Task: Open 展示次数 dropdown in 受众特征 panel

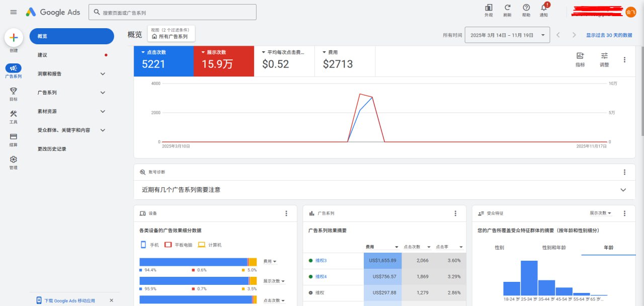Action: point(600,213)
